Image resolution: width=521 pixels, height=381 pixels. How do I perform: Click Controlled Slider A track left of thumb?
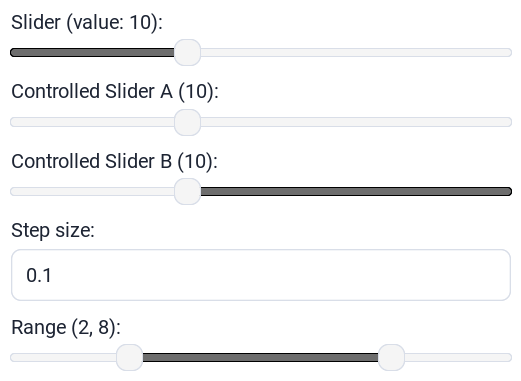pyautogui.click(x=92, y=122)
